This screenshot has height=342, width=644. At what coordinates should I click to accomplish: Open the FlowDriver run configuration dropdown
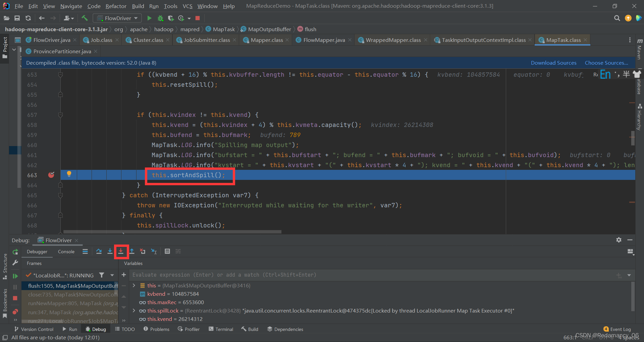117,18
